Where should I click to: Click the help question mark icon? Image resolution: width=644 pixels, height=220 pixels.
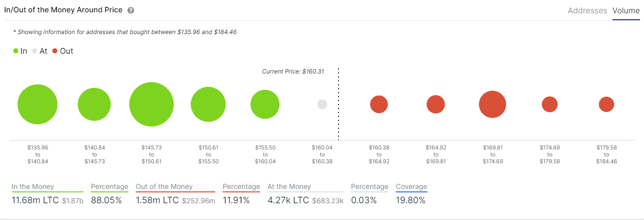point(131,10)
